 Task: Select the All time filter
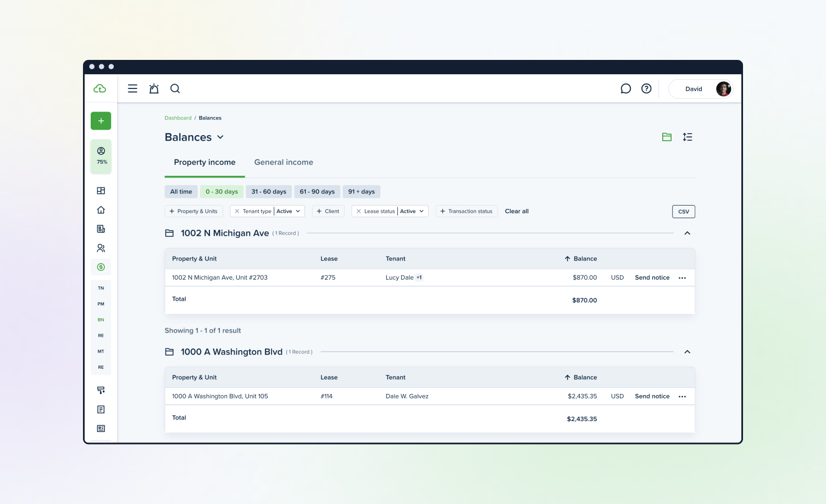click(181, 192)
